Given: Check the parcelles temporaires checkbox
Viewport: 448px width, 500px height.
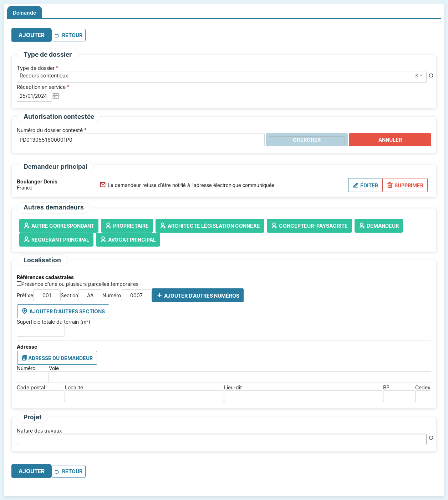Looking at the screenshot, I should (x=19, y=284).
